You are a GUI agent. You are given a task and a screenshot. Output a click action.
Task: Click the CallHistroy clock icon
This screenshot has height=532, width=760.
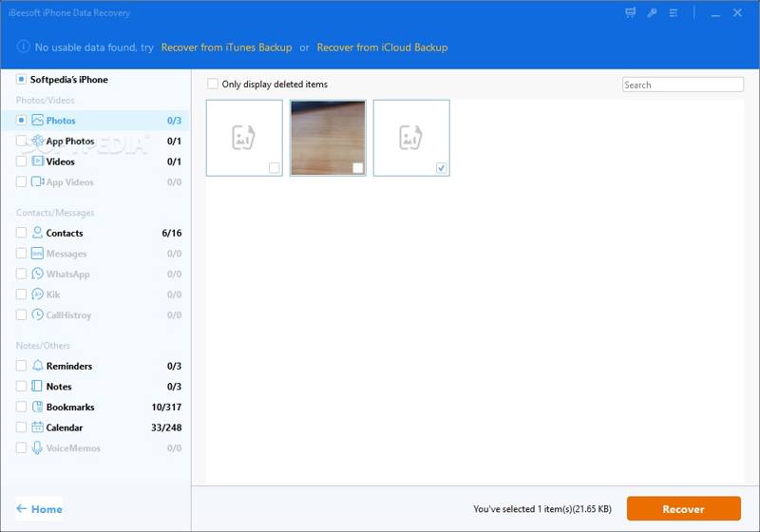pos(37,314)
